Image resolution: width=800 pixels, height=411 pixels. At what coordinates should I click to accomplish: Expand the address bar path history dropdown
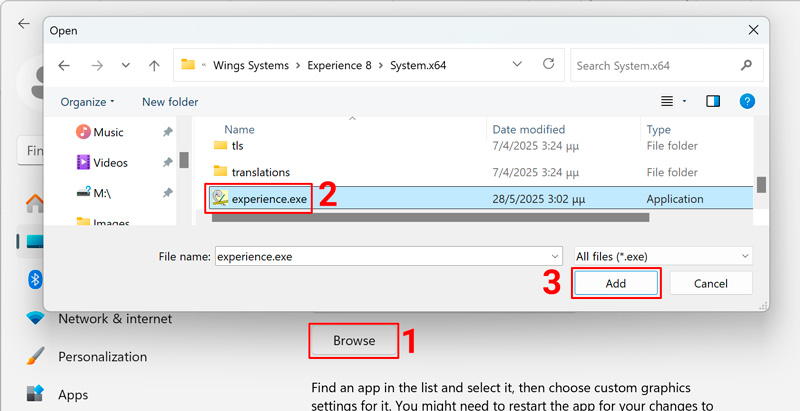[517, 64]
